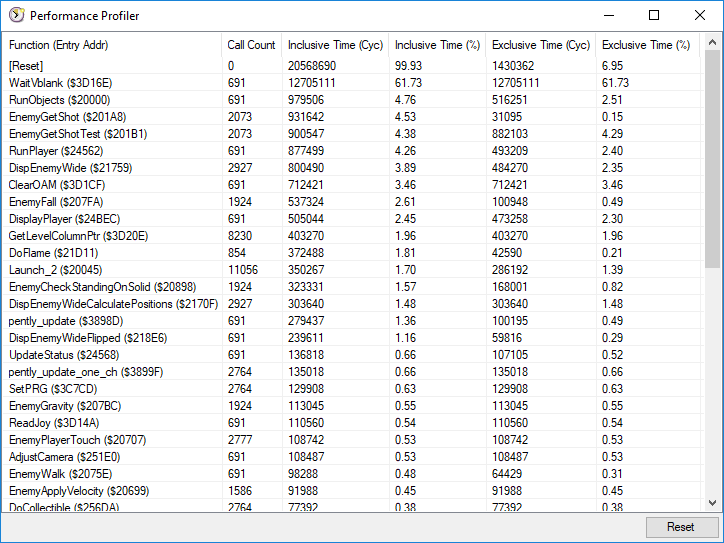Select the [Reset] function row
This screenshot has width=724, height=543.
point(353,66)
